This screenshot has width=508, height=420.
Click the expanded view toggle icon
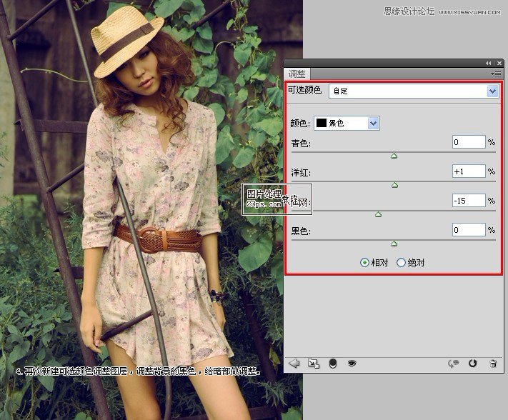(313, 364)
